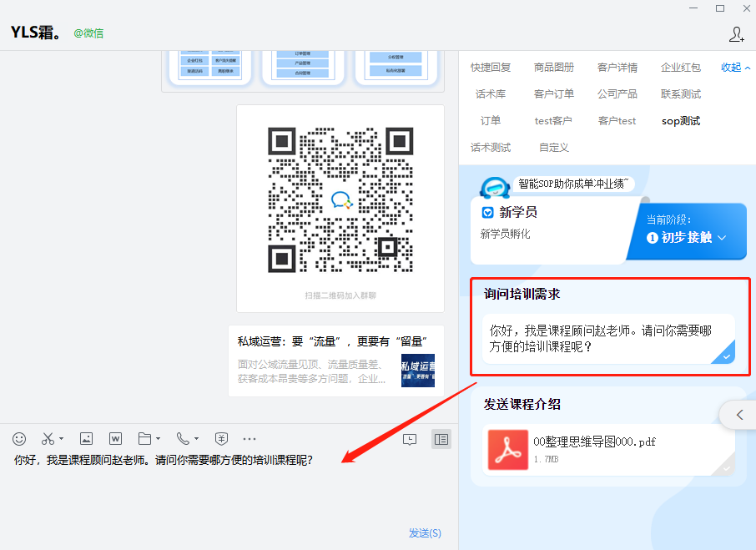The height and width of the screenshot is (550, 756).
Task: Collapse the tab list with 收起
Action: pos(735,68)
